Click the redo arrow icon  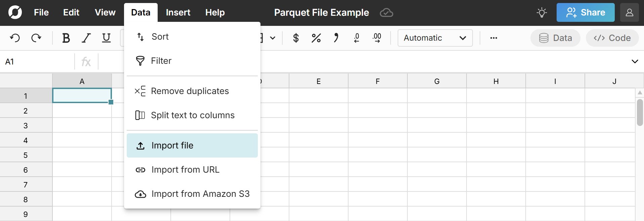36,38
